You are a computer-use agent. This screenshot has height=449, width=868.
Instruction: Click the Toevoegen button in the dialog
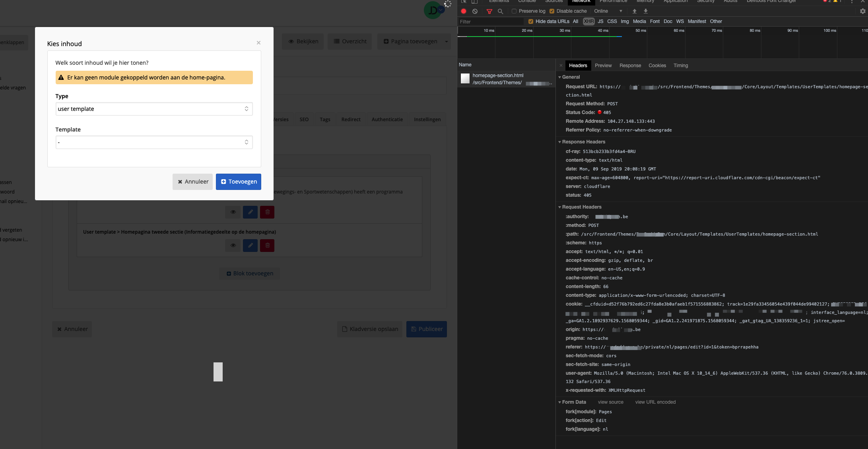(x=238, y=182)
